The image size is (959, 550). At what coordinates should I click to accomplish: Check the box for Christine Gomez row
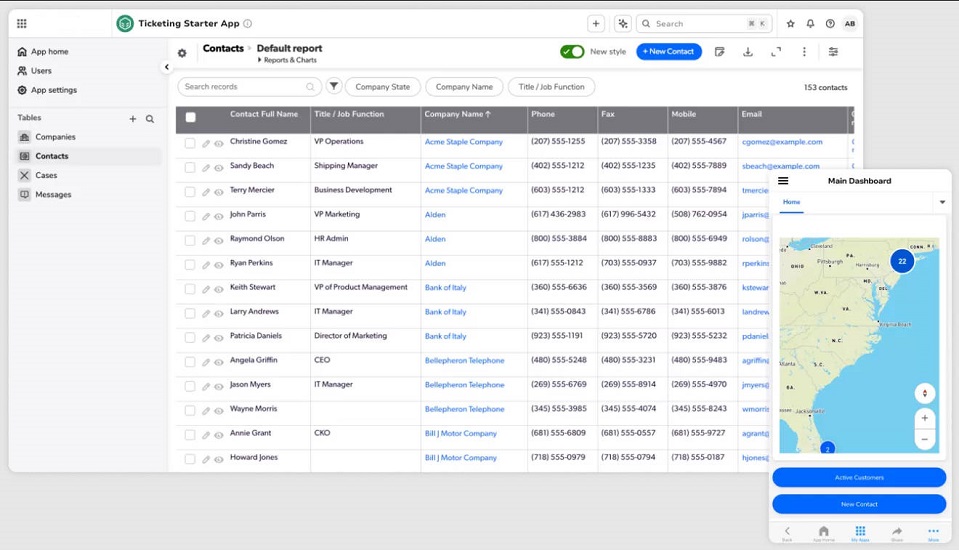(x=190, y=143)
